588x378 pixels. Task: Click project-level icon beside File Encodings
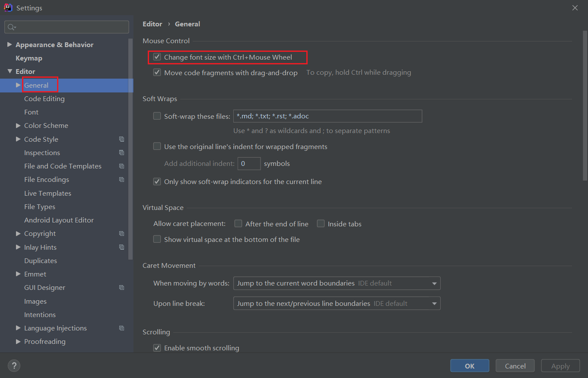pyautogui.click(x=121, y=179)
